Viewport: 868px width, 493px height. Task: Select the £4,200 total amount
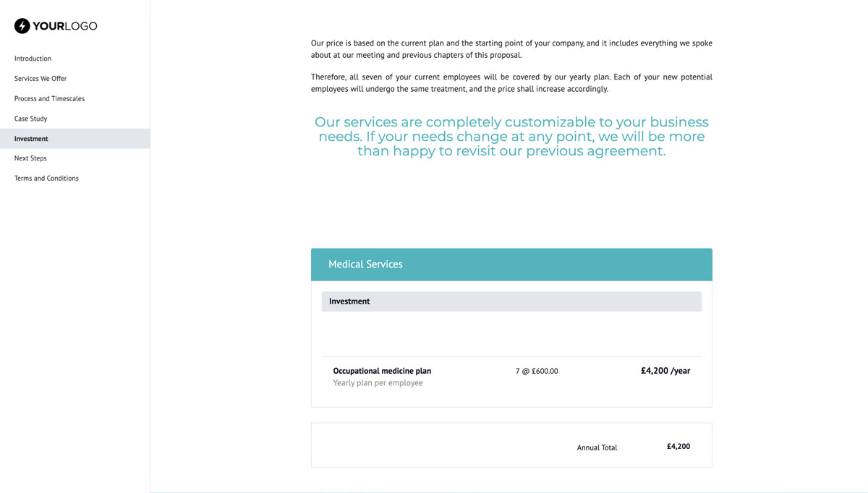coord(677,446)
